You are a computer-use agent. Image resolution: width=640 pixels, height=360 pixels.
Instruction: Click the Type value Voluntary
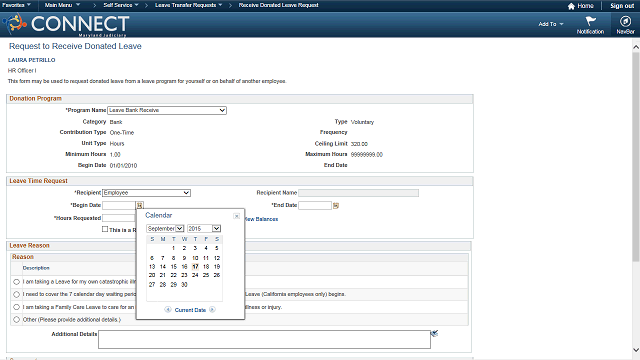pos(362,122)
